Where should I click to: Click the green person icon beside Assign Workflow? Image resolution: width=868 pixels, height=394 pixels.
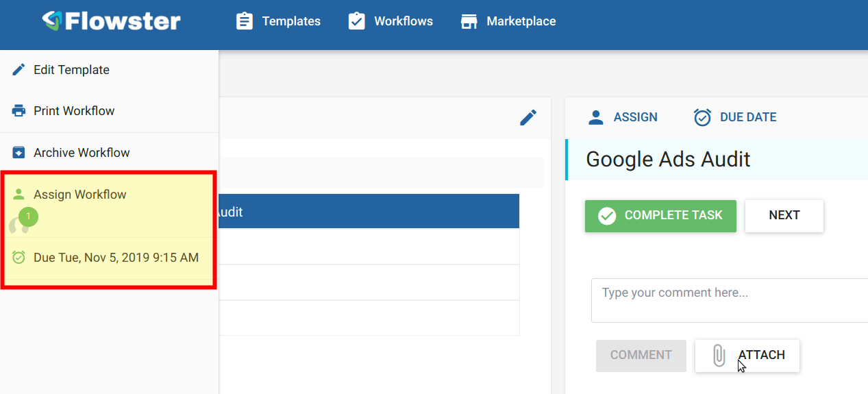(18, 194)
